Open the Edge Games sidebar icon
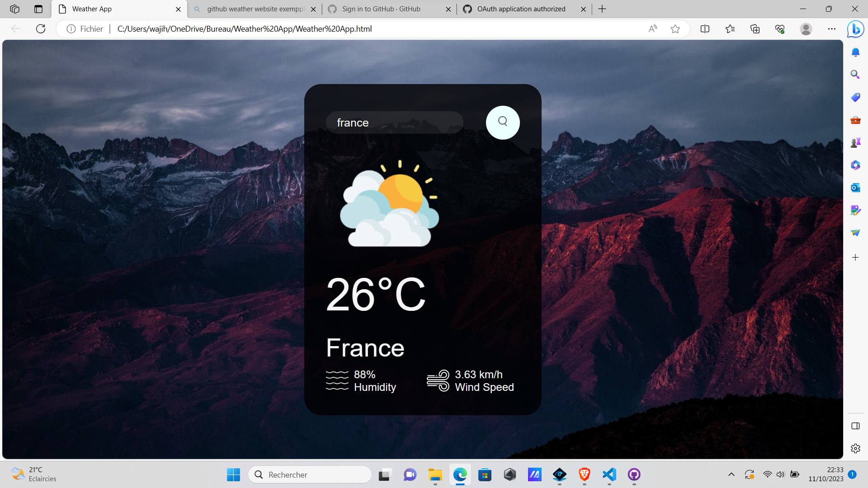The height and width of the screenshot is (488, 868). pyautogui.click(x=855, y=142)
